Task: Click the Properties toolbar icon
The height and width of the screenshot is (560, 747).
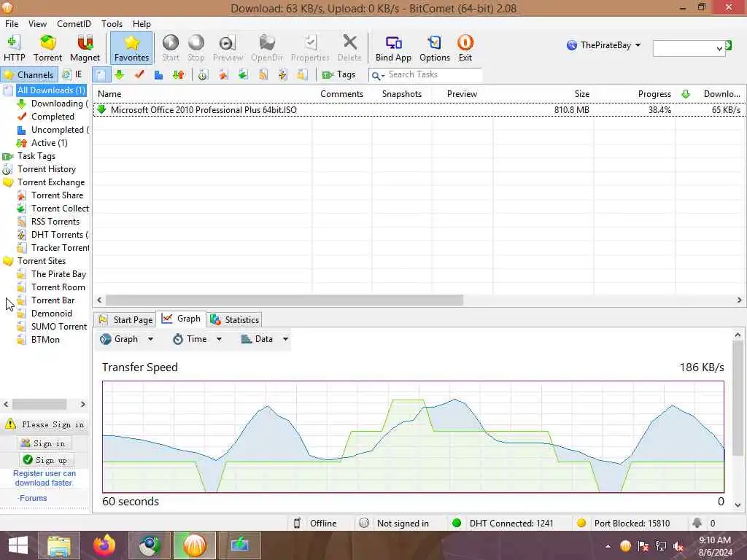Action: point(310,48)
